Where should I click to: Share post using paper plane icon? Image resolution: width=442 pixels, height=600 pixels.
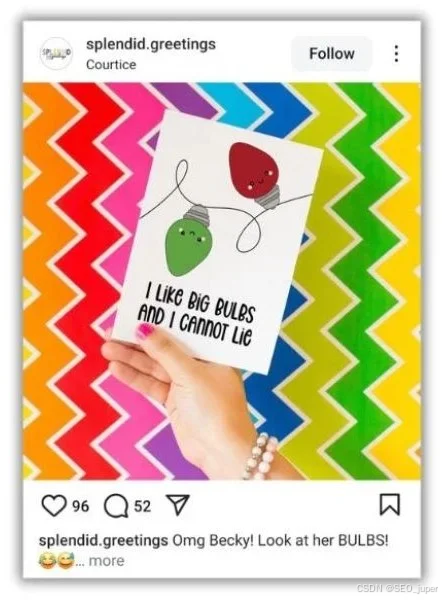coord(177,505)
